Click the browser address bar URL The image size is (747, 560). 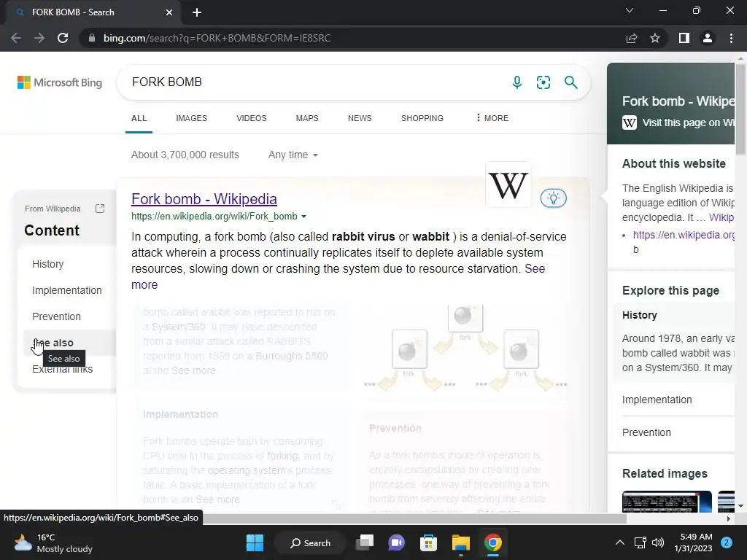point(217,38)
